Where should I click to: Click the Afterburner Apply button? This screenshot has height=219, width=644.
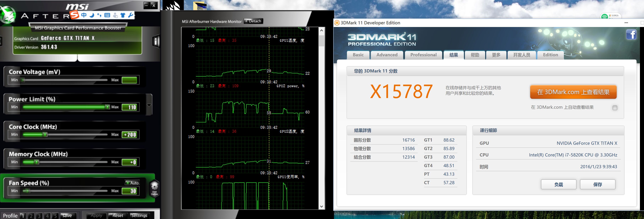coord(96,215)
